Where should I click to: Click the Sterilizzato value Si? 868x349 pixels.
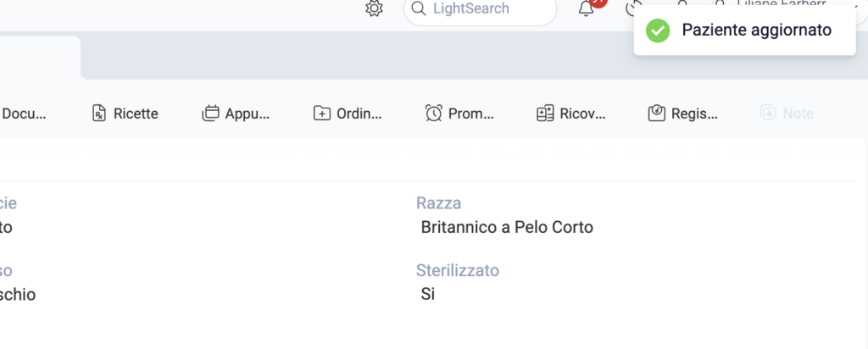point(428,294)
